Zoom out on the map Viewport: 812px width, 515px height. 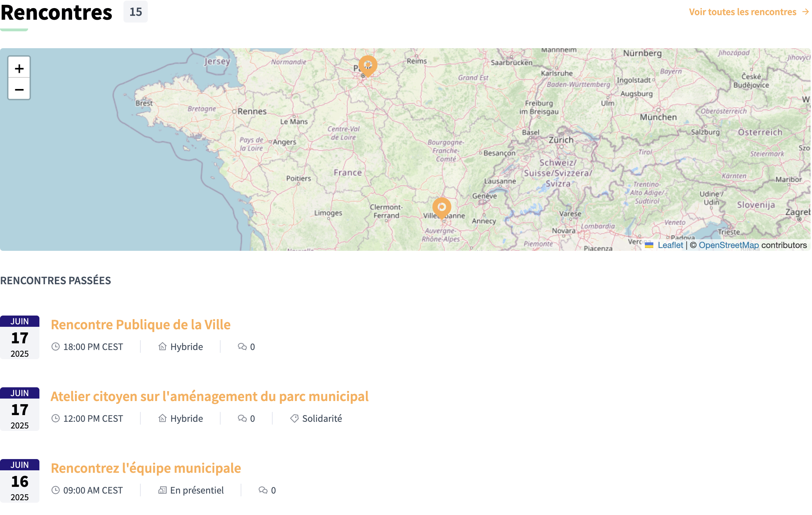[19, 89]
